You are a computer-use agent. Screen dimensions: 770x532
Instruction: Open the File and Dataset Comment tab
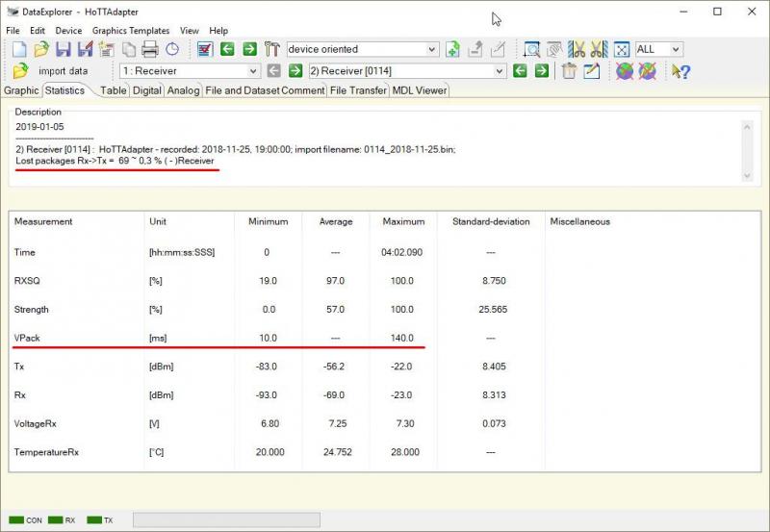click(x=265, y=90)
